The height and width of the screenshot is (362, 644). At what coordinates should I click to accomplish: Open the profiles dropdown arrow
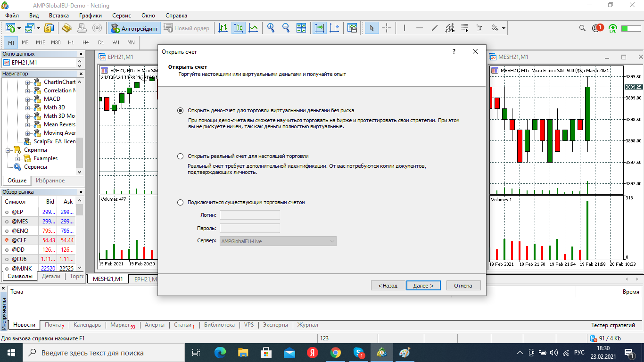pyautogui.click(x=39, y=28)
